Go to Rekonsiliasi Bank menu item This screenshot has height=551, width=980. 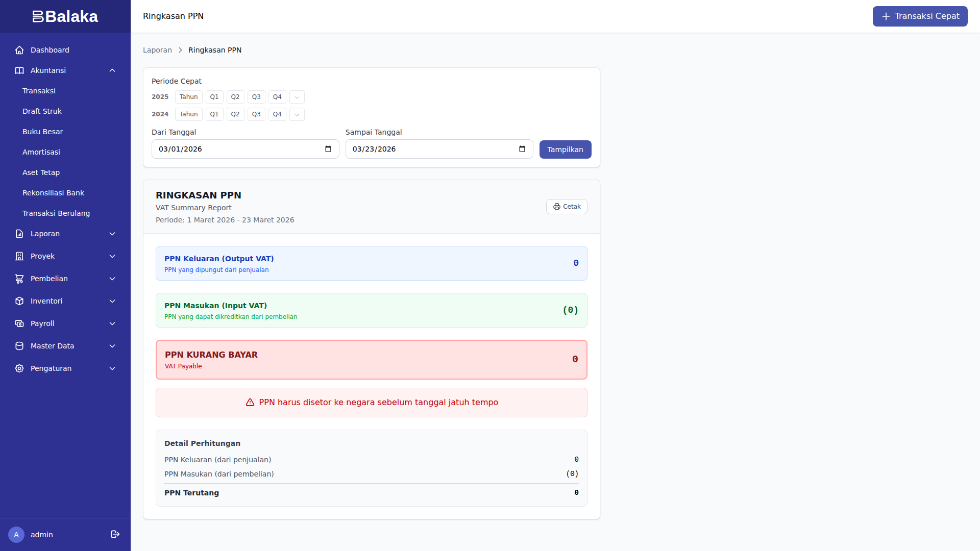tap(53, 193)
